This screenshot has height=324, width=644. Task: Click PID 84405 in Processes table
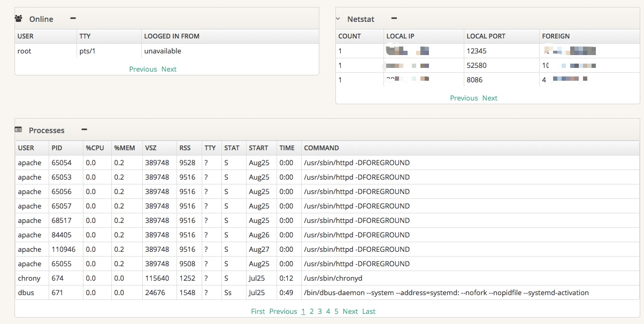pos(66,235)
